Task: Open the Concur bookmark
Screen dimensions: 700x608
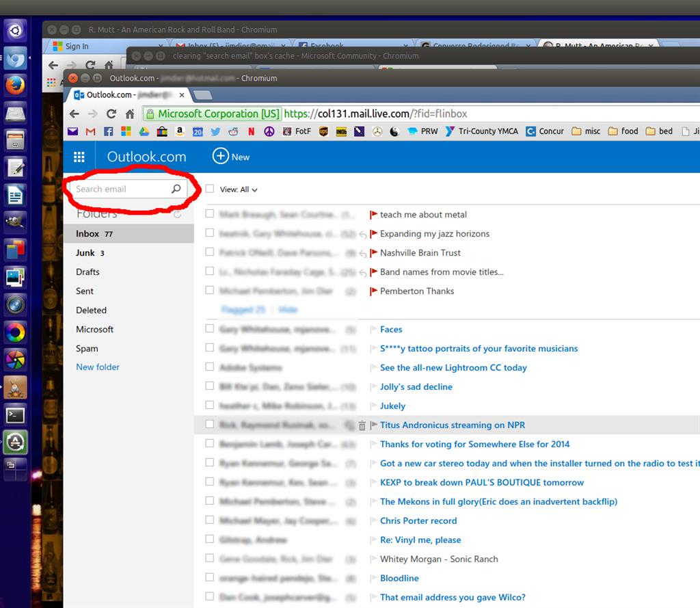Action: [x=545, y=131]
